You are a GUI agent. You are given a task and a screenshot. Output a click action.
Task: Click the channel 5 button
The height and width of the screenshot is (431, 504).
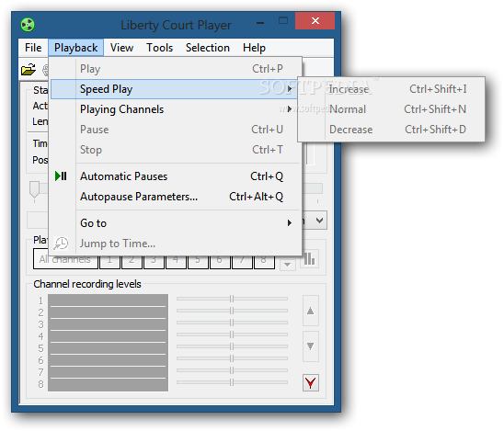[198, 262]
